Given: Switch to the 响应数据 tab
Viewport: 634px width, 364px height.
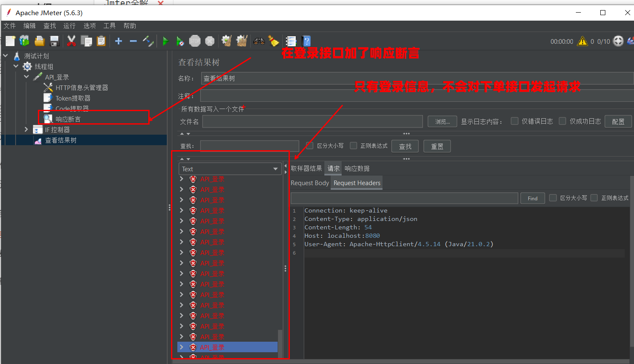Looking at the screenshot, I should [x=357, y=168].
